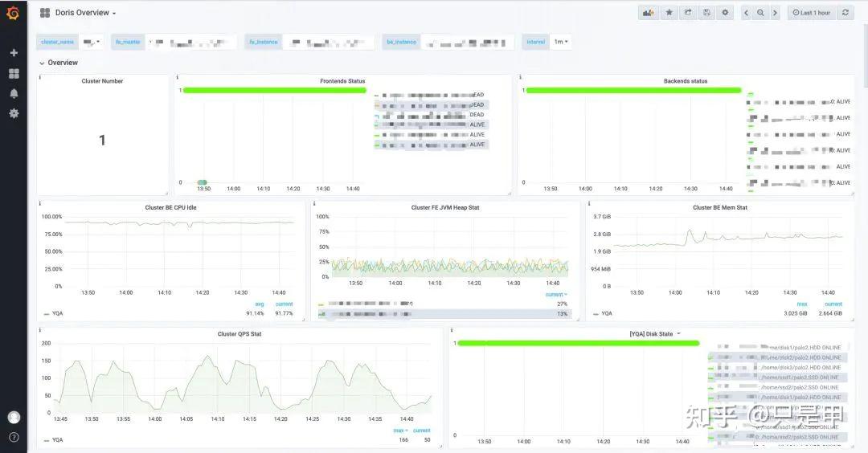The image size is (868, 453).
Task: Toggle YQA series in CPU Idle legend
Action: [x=54, y=313]
